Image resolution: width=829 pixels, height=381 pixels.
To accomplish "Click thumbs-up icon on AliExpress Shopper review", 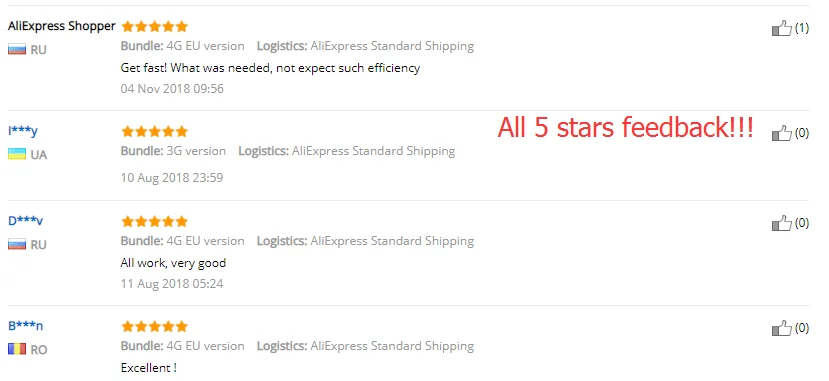I will (782, 28).
